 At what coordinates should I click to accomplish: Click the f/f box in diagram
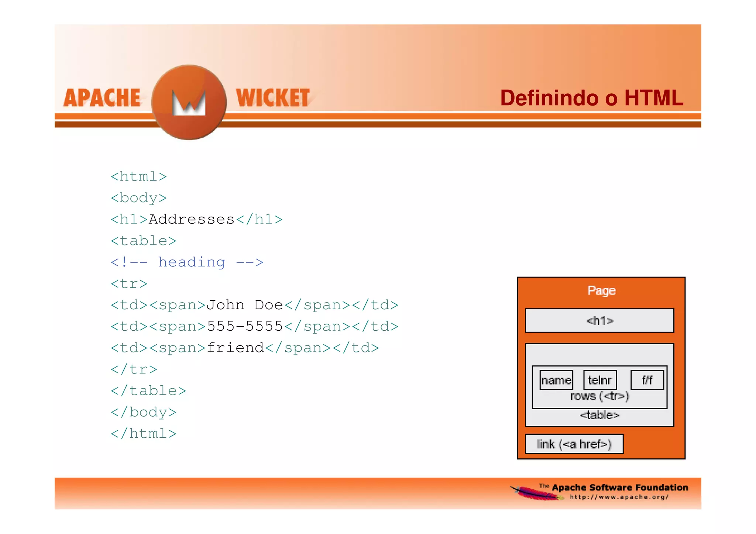[x=647, y=380]
